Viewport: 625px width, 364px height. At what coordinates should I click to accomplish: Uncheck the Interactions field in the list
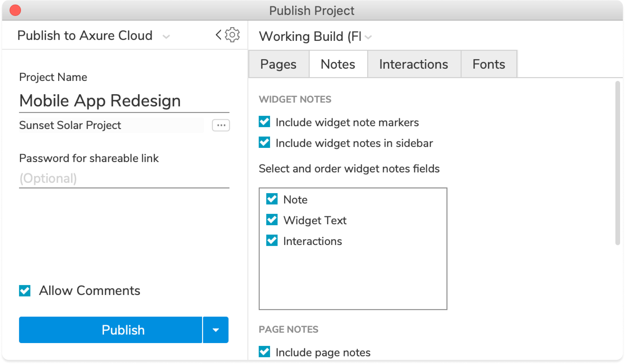pyautogui.click(x=272, y=241)
